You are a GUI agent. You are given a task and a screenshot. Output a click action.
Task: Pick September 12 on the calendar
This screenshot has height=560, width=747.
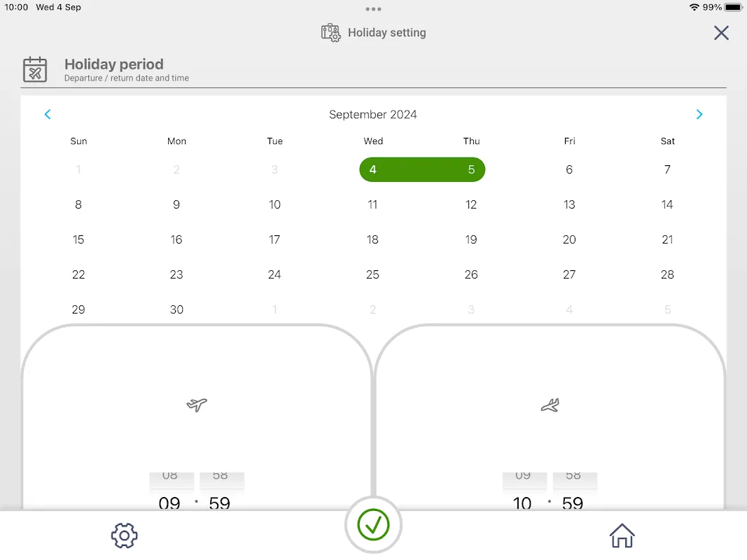pyautogui.click(x=470, y=205)
